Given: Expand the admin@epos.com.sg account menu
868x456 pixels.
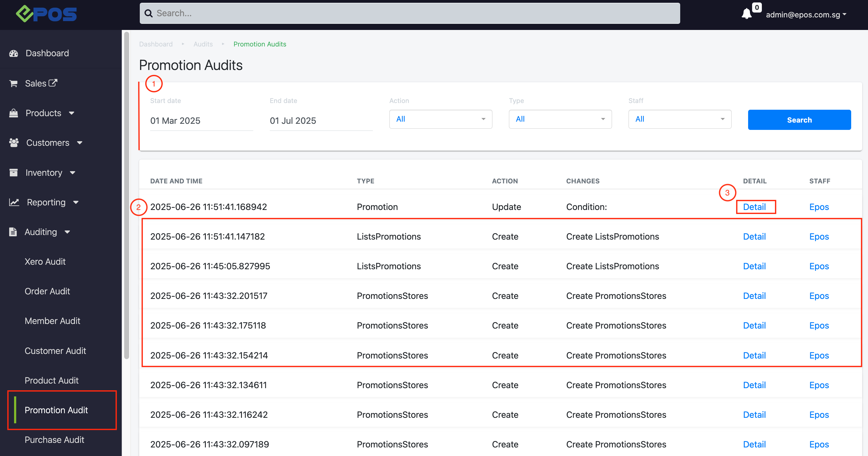Looking at the screenshot, I should [x=806, y=15].
